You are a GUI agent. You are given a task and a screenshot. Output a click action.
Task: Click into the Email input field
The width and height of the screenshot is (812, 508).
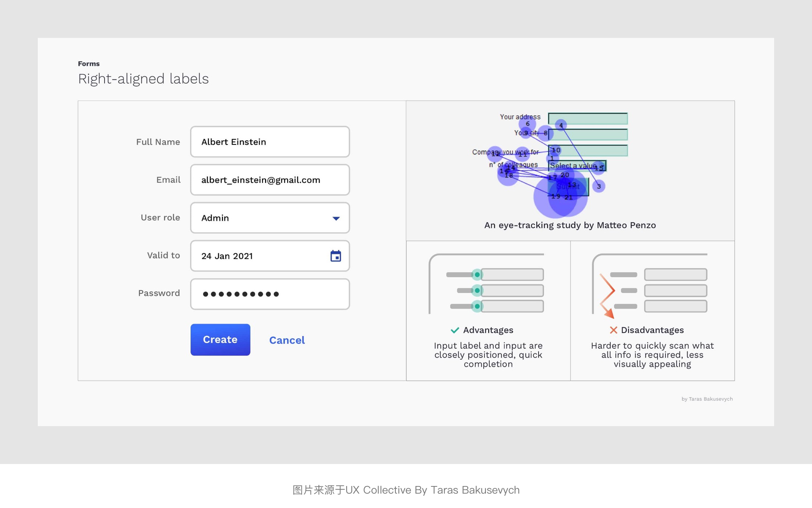coord(270,180)
